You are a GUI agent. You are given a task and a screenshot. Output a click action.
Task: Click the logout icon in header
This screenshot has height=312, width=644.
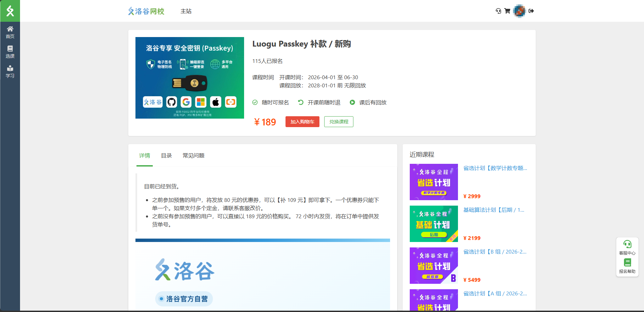tap(531, 11)
